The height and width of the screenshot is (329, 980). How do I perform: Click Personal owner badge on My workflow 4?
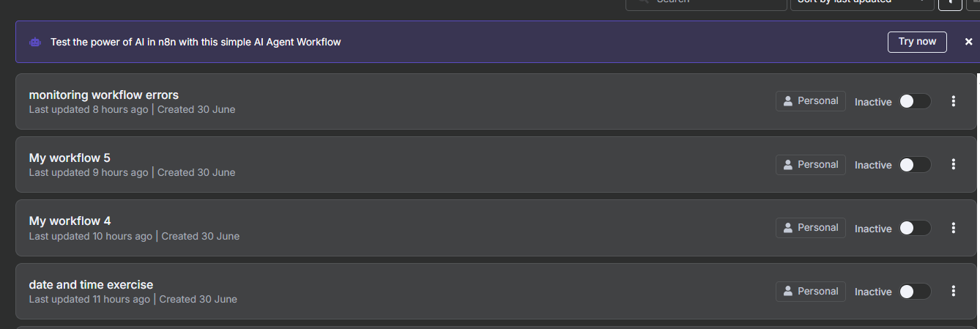click(811, 228)
